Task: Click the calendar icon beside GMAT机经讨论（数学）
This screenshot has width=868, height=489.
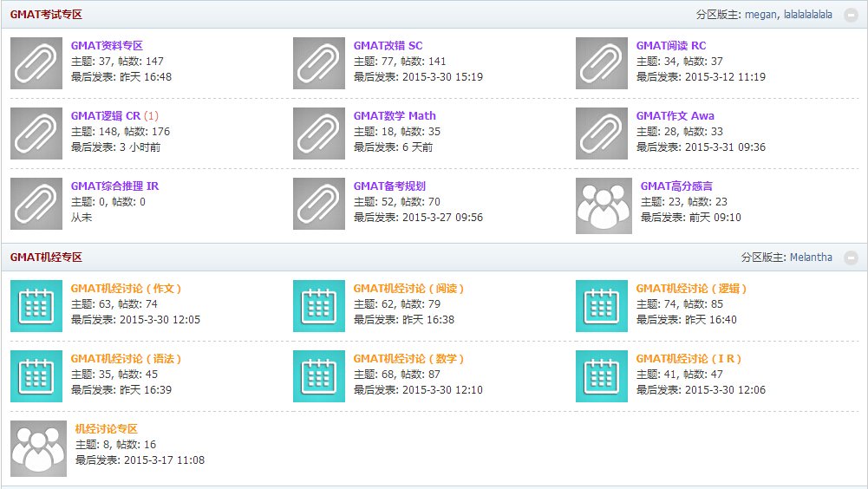Action: click(319, 376)
